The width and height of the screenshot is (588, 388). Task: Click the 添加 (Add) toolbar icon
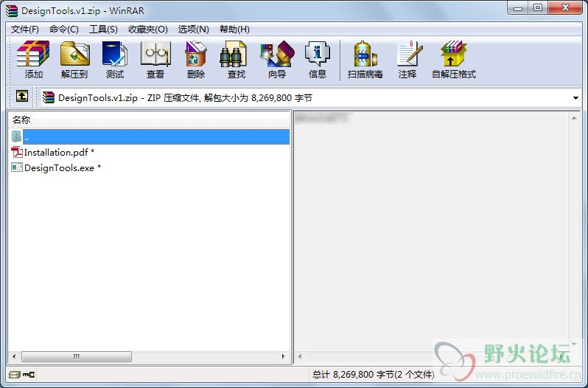[x=33, y=60]
